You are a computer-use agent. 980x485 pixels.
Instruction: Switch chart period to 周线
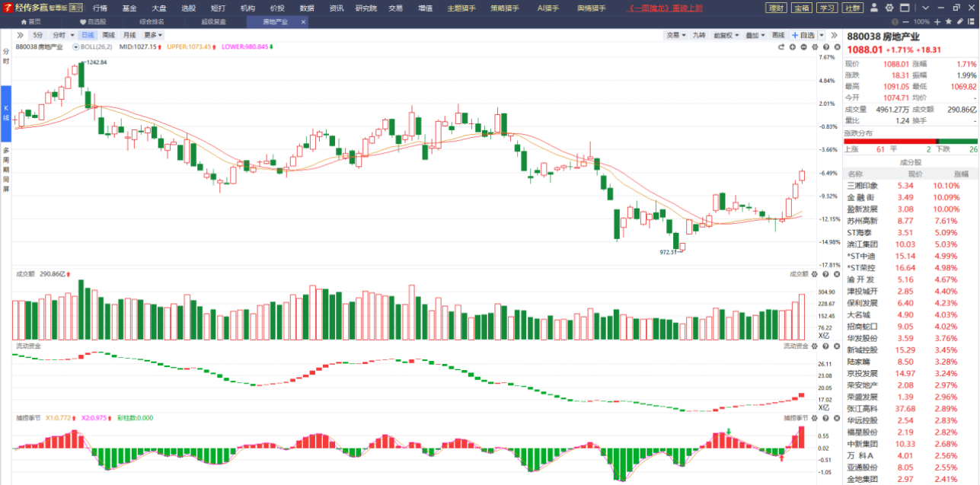[x=109, y=35]
